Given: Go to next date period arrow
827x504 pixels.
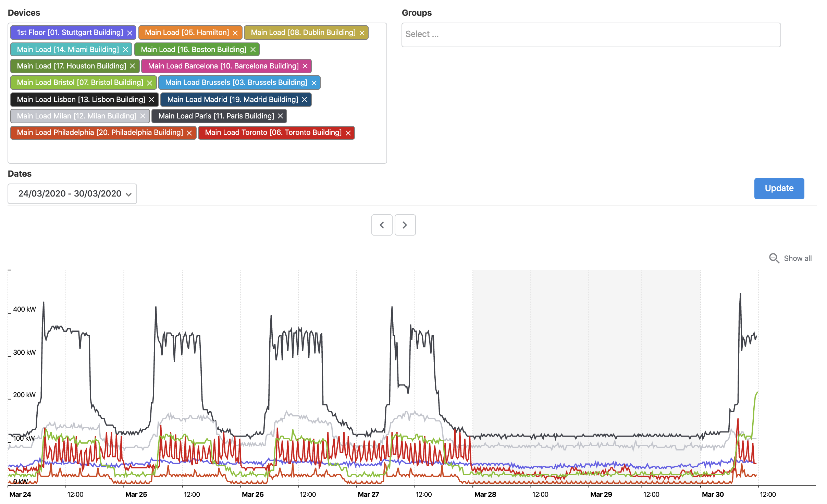Looking at the screenshot, I should [x=405, y=225].
